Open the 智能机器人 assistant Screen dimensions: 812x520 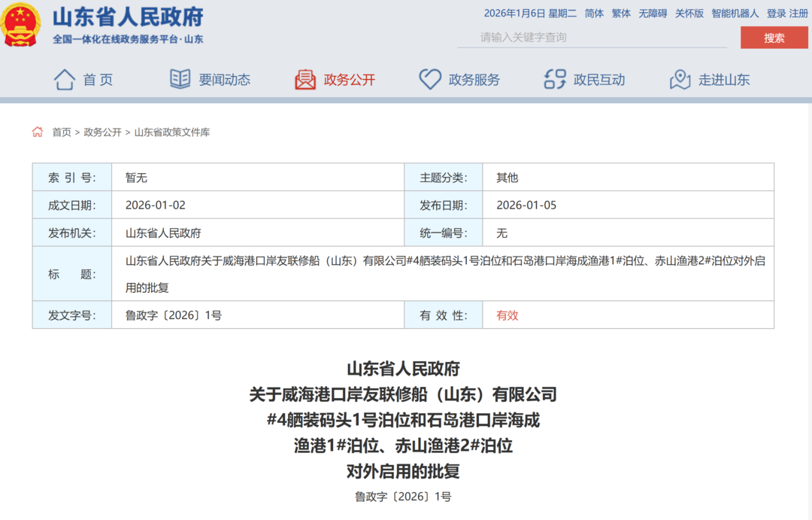[735, 14]
